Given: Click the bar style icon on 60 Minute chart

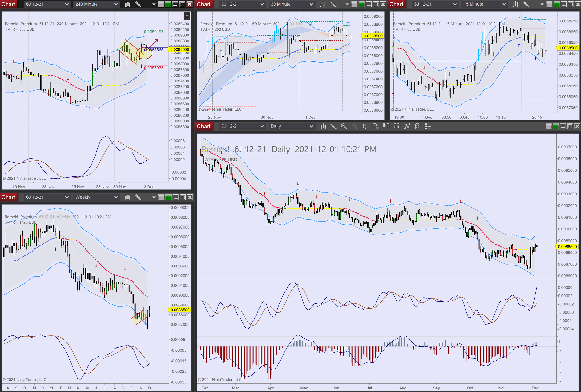Looking at the screenshot, I should [x=323, y=4].
